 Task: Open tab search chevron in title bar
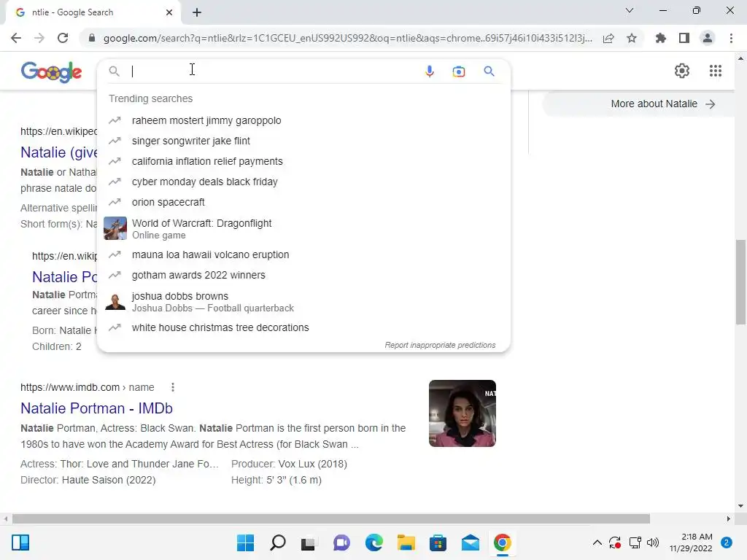(630, 10)
